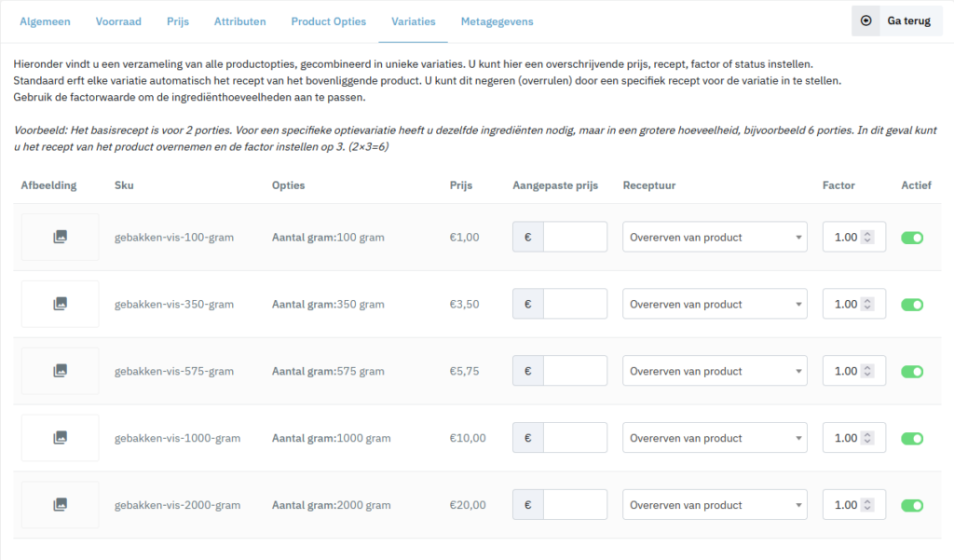Image resolution: width=954 pixels, height=560 pixels.
Task: Click image icon for gebakken-vis-1000-gram
Action: tap(60, 438)
